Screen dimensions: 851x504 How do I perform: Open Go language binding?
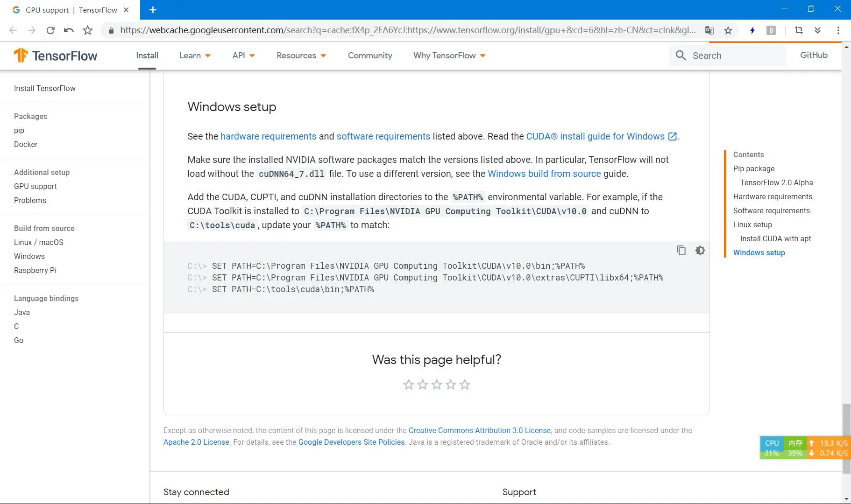19,340
